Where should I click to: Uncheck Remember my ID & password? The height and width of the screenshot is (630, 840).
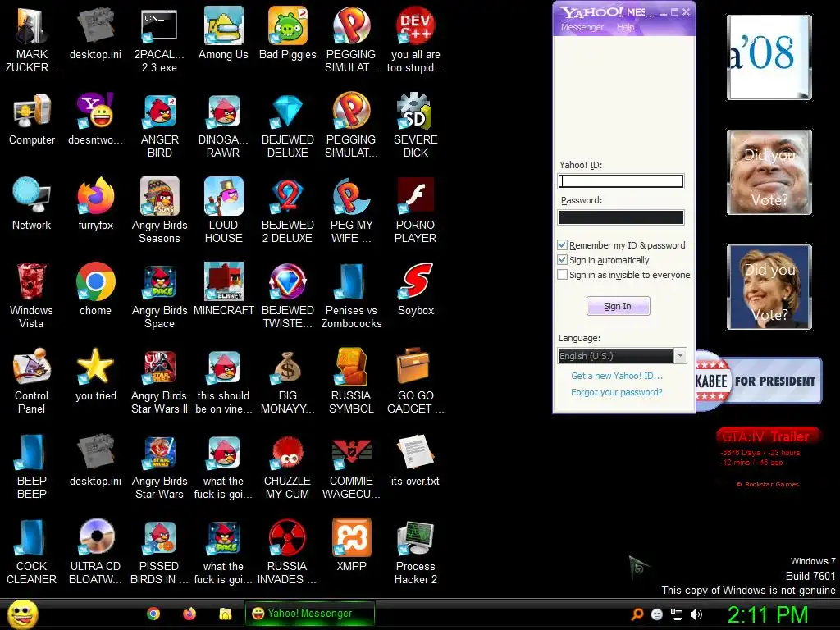[563, 245]
